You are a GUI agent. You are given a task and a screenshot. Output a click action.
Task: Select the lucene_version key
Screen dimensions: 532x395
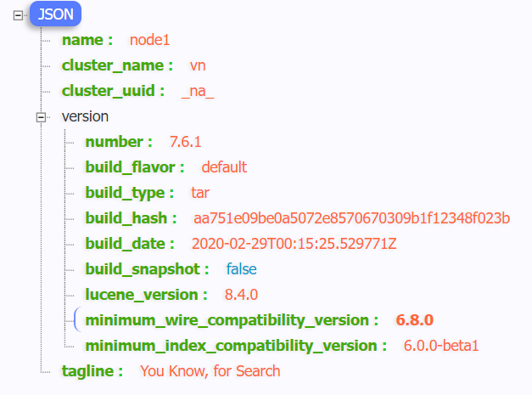(146, 295)
